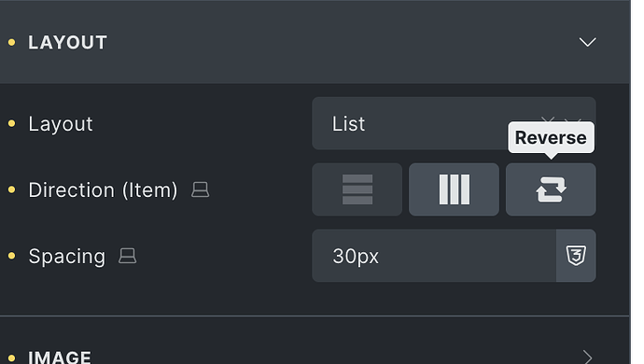Open the IMAGE section header title
Viewport: 644px width, 364px height.
tap(60, 357)
